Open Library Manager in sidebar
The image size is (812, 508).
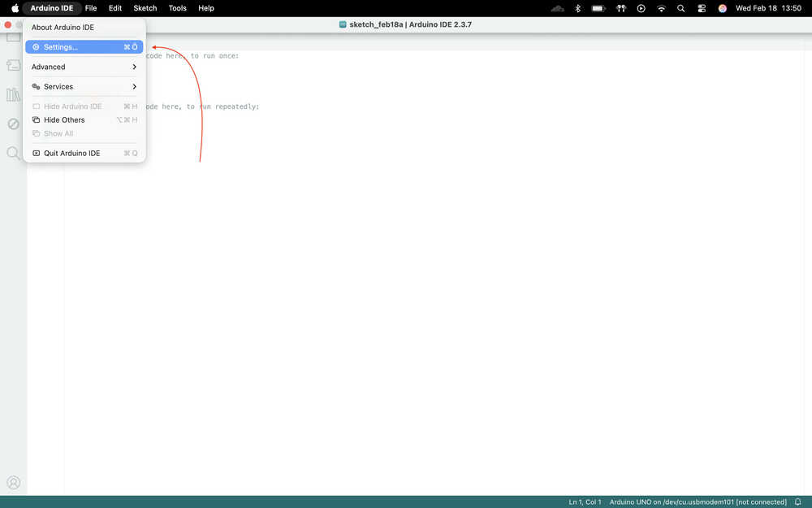tap(14, 94)
